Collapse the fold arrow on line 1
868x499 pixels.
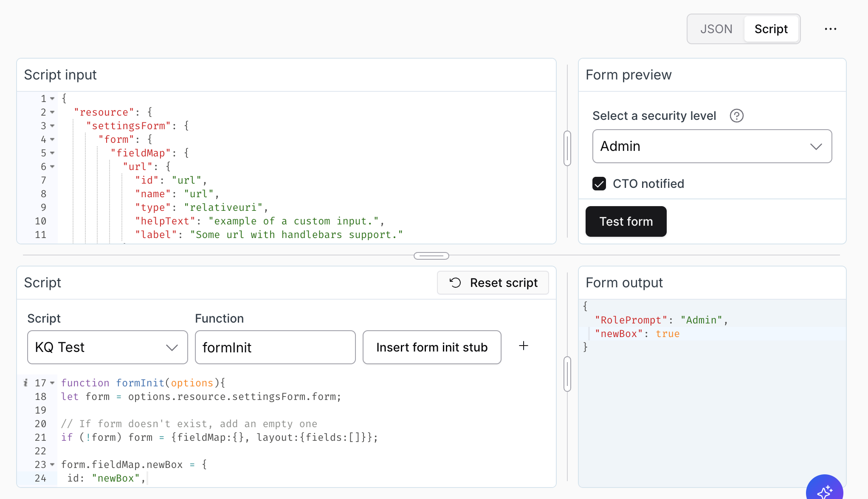click(x=52, y=99)
